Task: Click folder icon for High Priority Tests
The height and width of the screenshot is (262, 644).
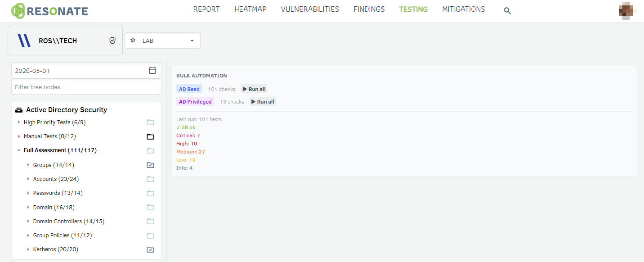Action: pos(151,122)
